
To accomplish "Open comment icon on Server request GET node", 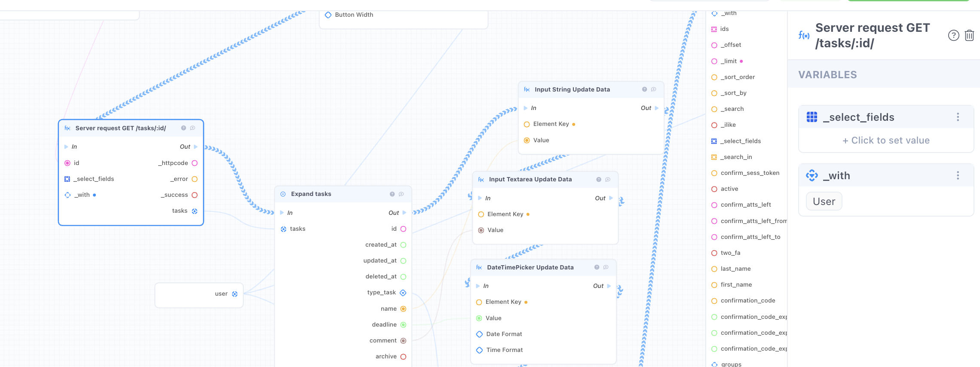I will (x=193, y=128).
